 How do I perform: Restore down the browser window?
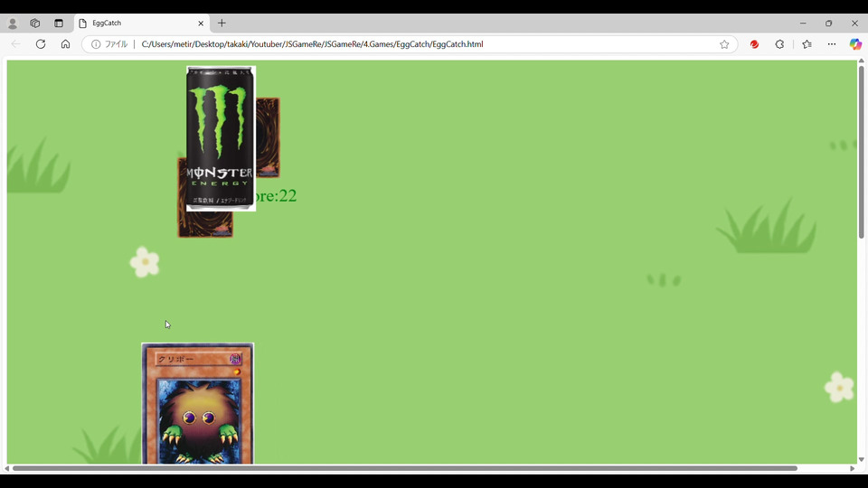[x=829, y=23]
